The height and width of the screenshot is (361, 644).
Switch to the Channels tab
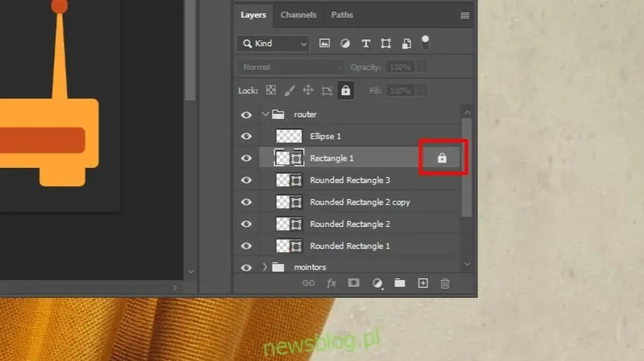click(x=298, y=15)
